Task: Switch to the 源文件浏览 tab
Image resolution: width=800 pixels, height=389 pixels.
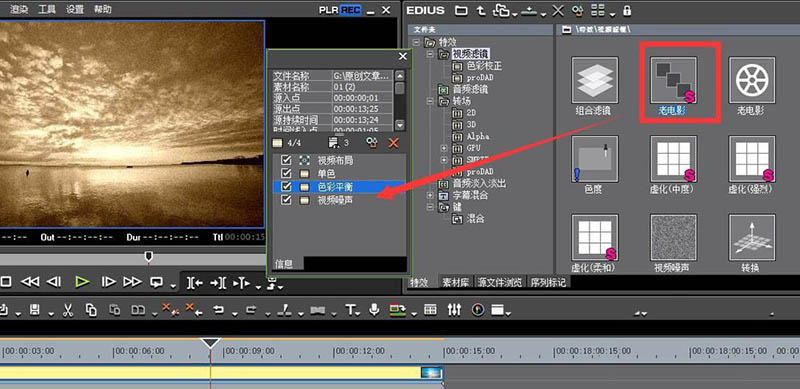Action: point(500,282)
